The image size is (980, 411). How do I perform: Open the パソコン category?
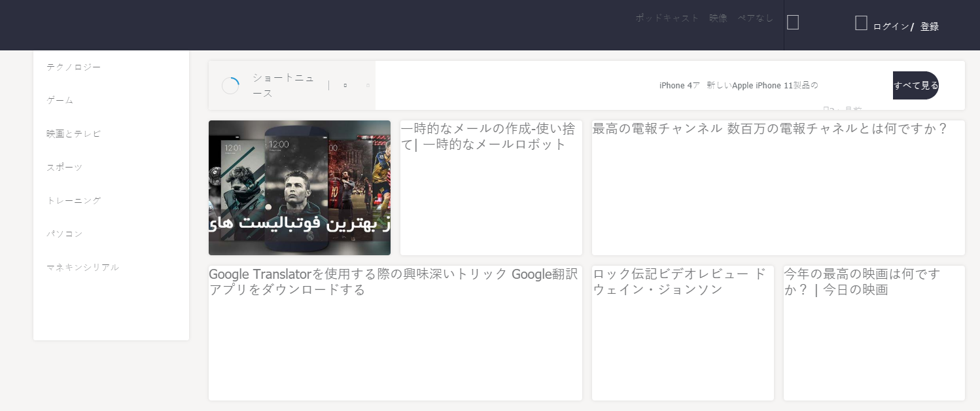click(x=65, y=234)
